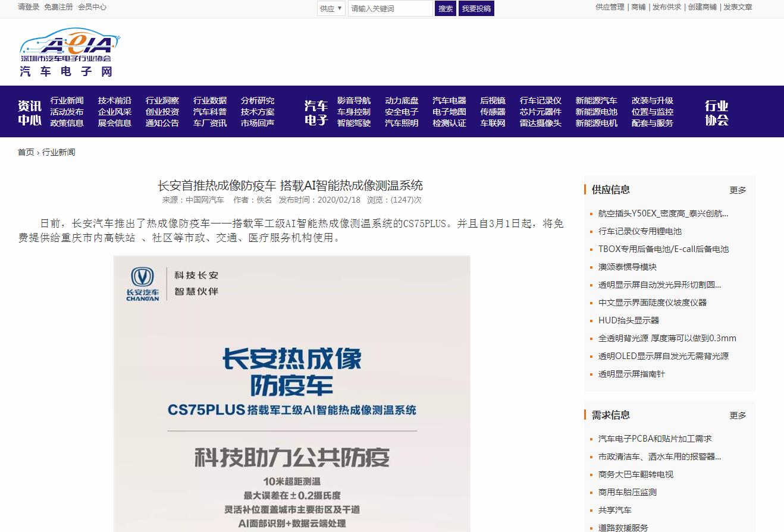Open 汽车科普 in the navigation menu
This screenshot has width=784, height=532.
coord(210,112)
